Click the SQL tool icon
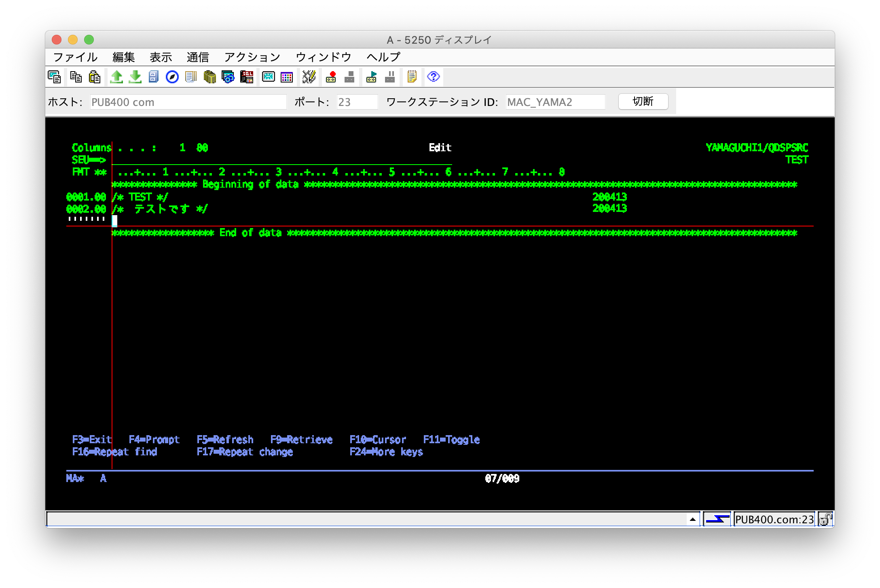 (x=247, y=77)
